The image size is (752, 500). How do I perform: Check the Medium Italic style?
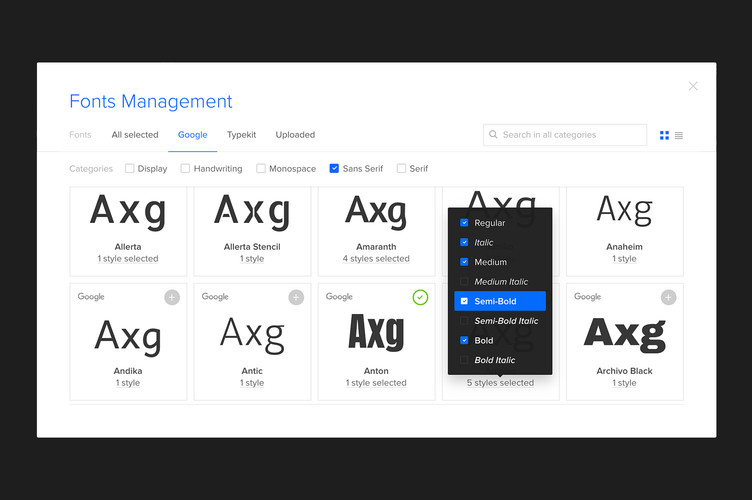(464, 281)
